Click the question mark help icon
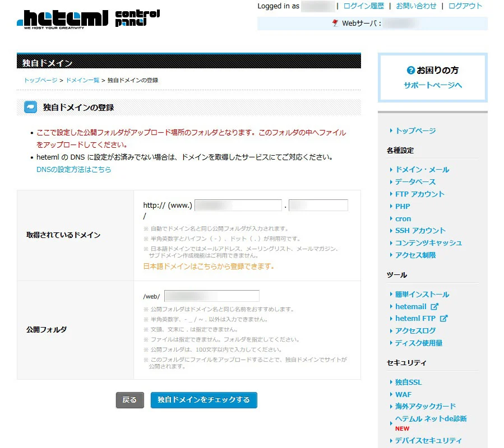This screenshot has height=448, width=504. tap(410, 71)
